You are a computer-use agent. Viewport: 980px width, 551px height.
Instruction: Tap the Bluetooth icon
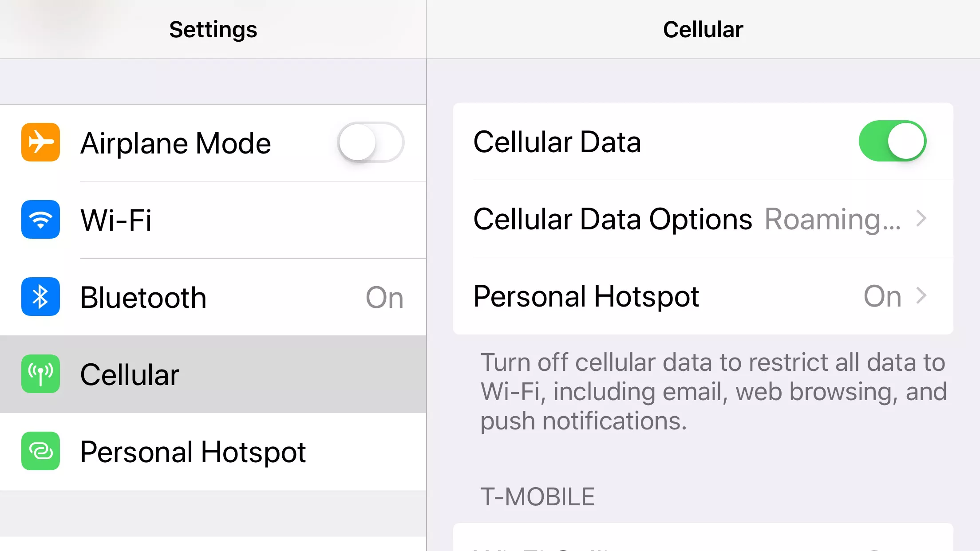[x=40, y=297]
